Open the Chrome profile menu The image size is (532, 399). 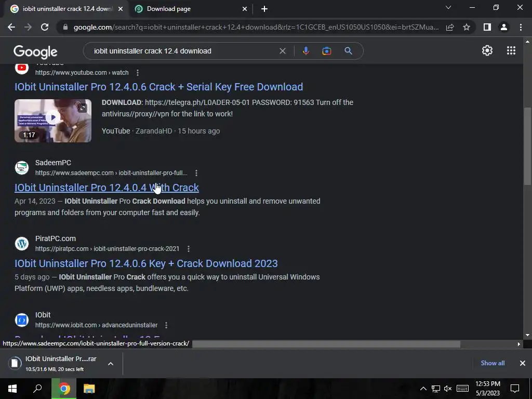[x=504, y=27]
